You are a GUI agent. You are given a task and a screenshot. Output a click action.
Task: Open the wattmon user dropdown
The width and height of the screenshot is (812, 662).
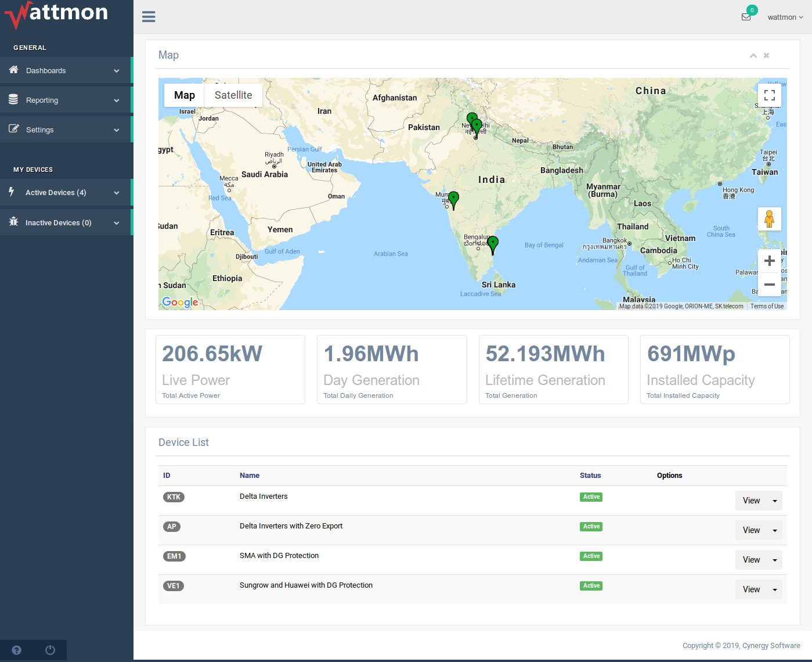[785, 17]
